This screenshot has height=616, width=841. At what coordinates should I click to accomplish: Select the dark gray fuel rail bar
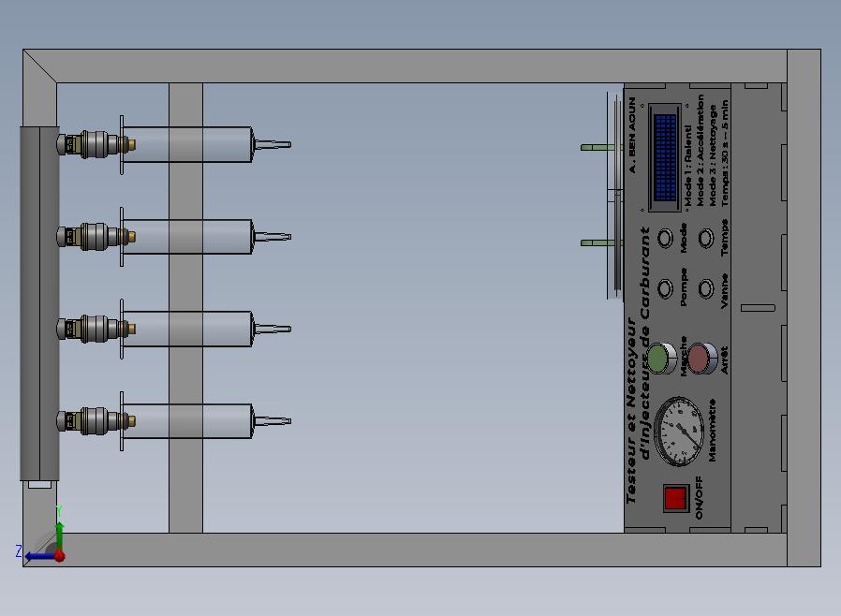(x=39, y=303)
